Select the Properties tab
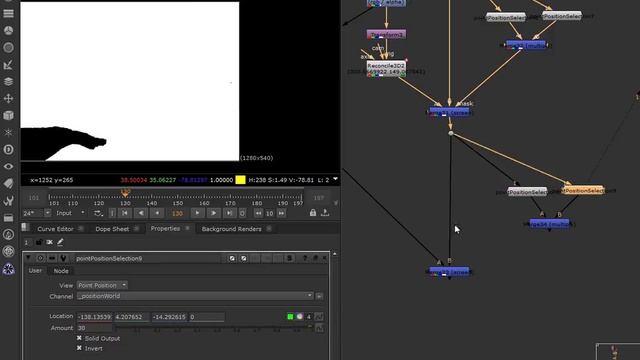The image size is (640, 360). pyautogui.click(x=165, y=228)
